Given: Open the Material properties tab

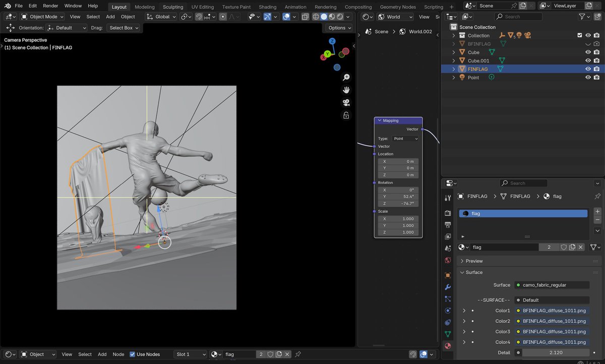Looking at the screenshot, I should tap(448, 346).
